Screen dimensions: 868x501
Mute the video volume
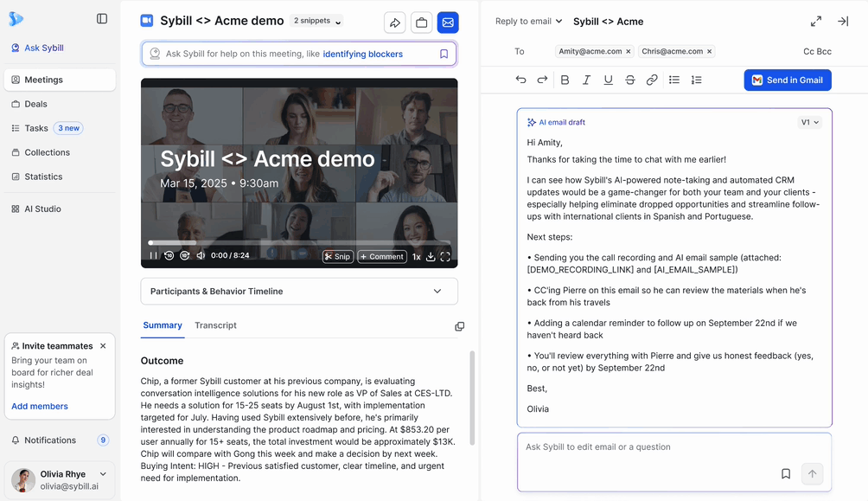[201, 255]
